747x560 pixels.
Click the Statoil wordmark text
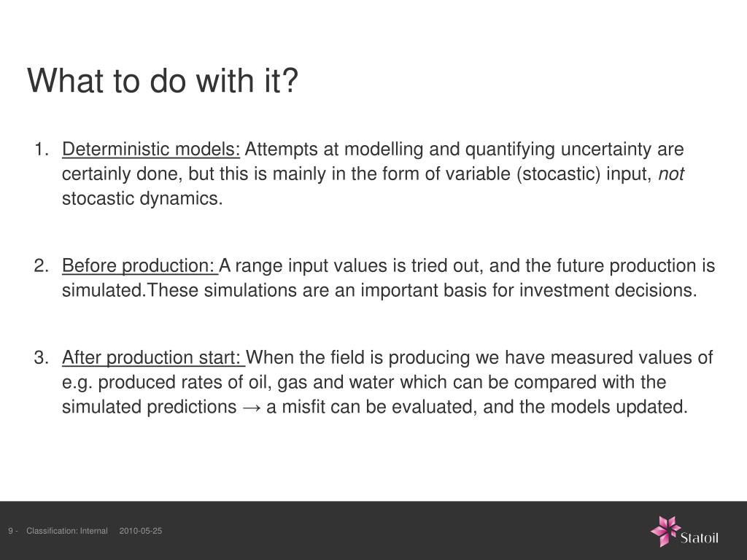700,538
